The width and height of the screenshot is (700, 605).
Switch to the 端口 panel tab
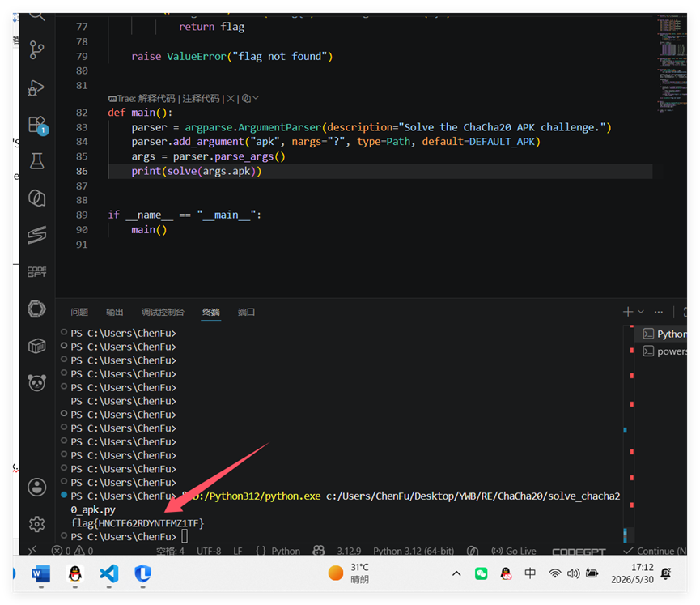pos(247,312)
